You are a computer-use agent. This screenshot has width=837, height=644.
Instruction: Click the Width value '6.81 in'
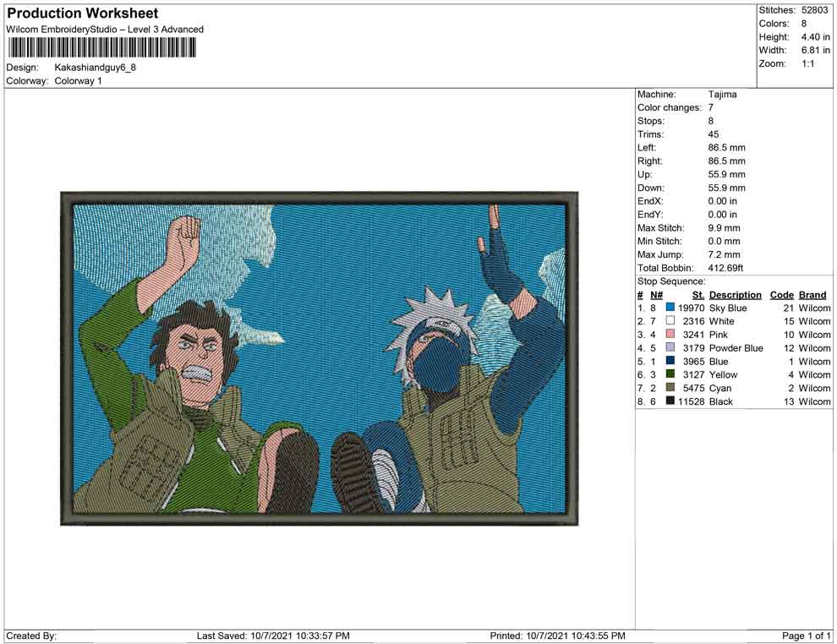(x=815, y=50)
